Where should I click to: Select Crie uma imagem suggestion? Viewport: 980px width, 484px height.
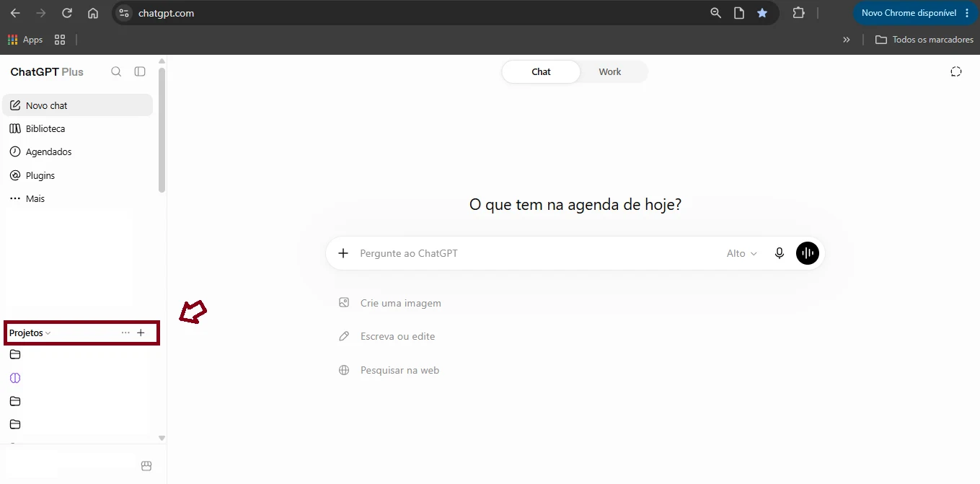pos(390,303)
